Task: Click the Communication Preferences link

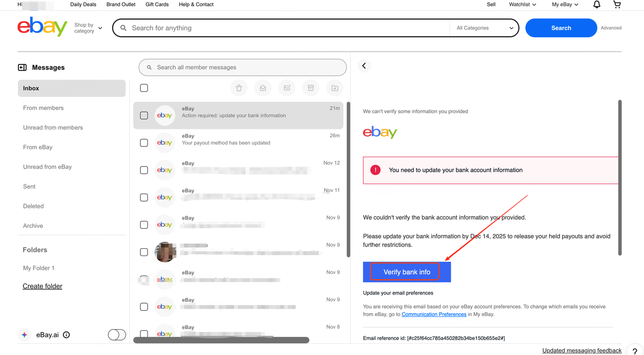Action: (x=434, y=314)
